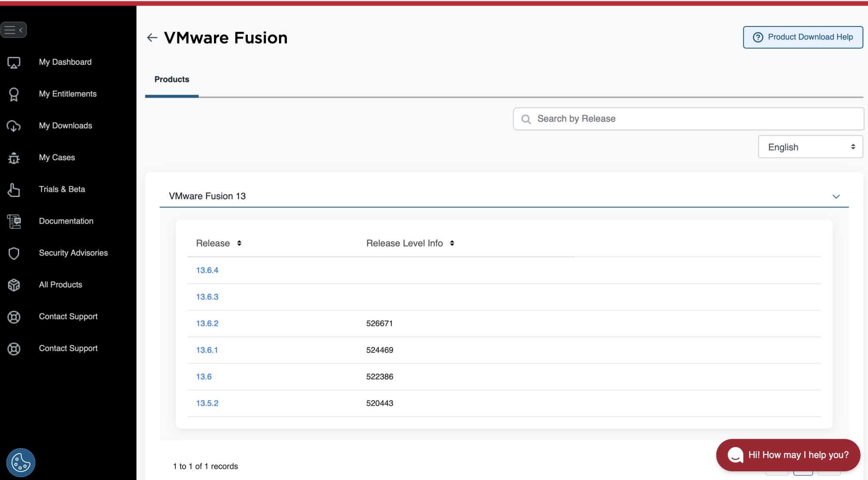Collapse the sidebar with the hamburger toggle
868x480 pixels.
[13, 30]
